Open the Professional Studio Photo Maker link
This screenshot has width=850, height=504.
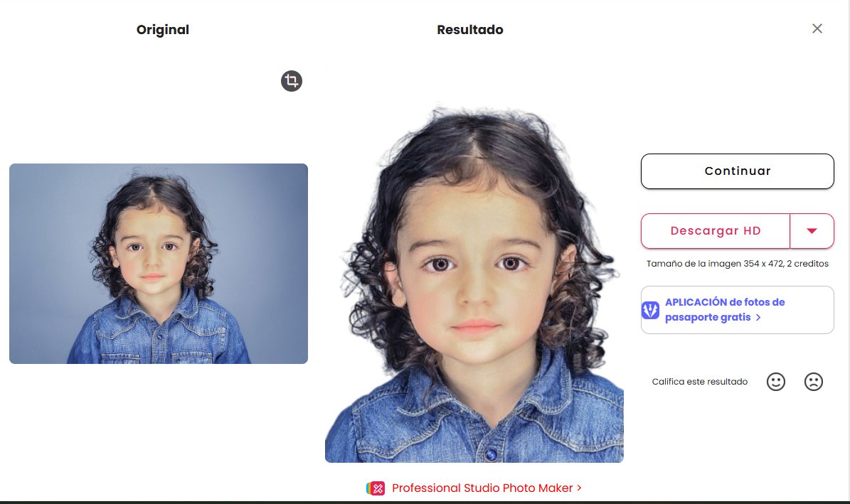pyautogui.click(x=482, y=488)
